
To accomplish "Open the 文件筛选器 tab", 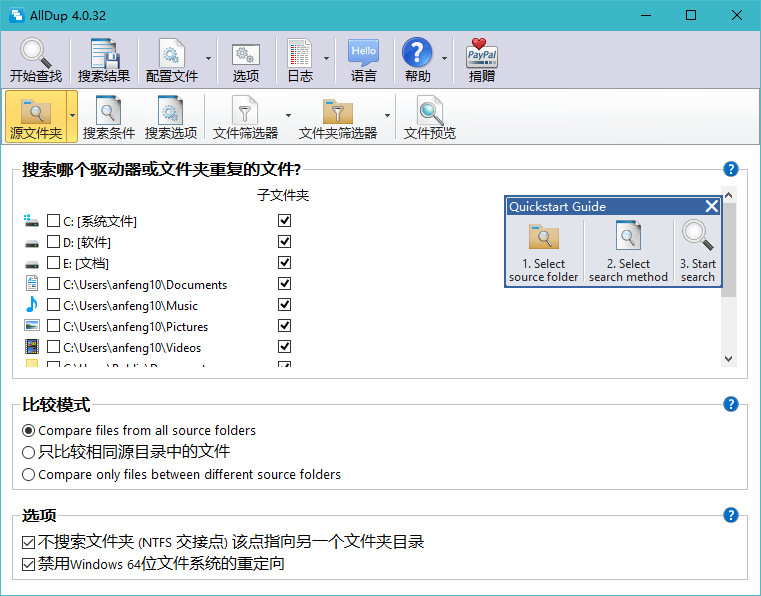I will point(245,117).
